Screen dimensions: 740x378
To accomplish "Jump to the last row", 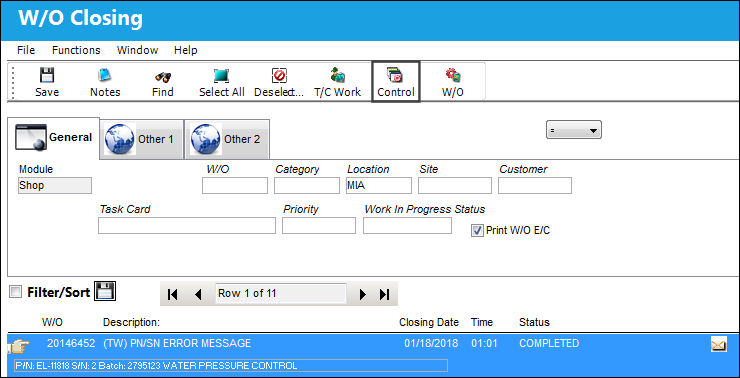I will (385, 294).
